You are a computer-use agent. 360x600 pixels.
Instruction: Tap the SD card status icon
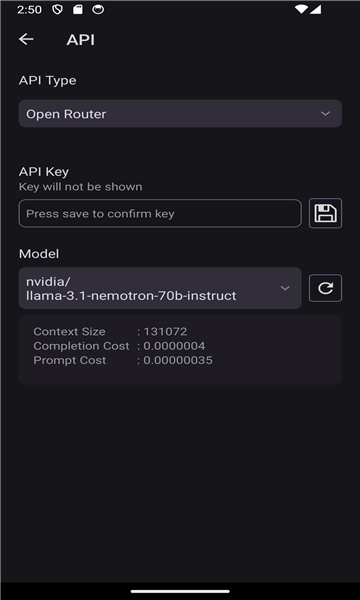[x=78, y=10]
